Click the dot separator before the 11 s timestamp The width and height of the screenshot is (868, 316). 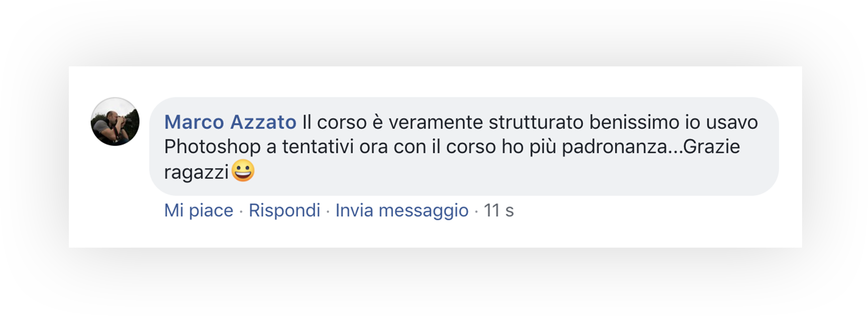pos(476,211)
